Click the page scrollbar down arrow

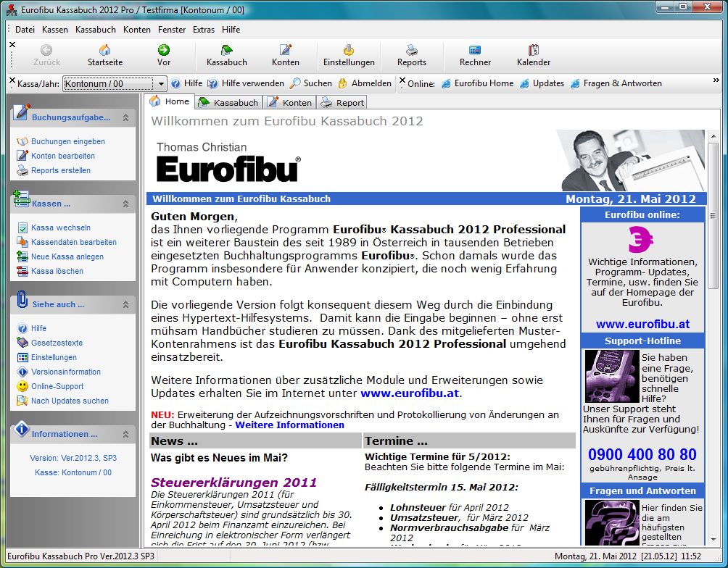tap(713, 540)
